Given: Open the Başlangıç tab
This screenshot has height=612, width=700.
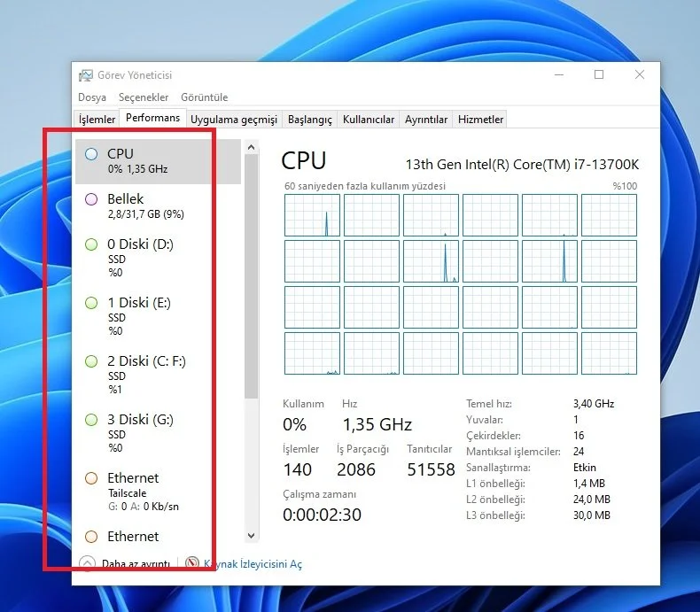Looking at the screenshot, I should click(310, 119).
